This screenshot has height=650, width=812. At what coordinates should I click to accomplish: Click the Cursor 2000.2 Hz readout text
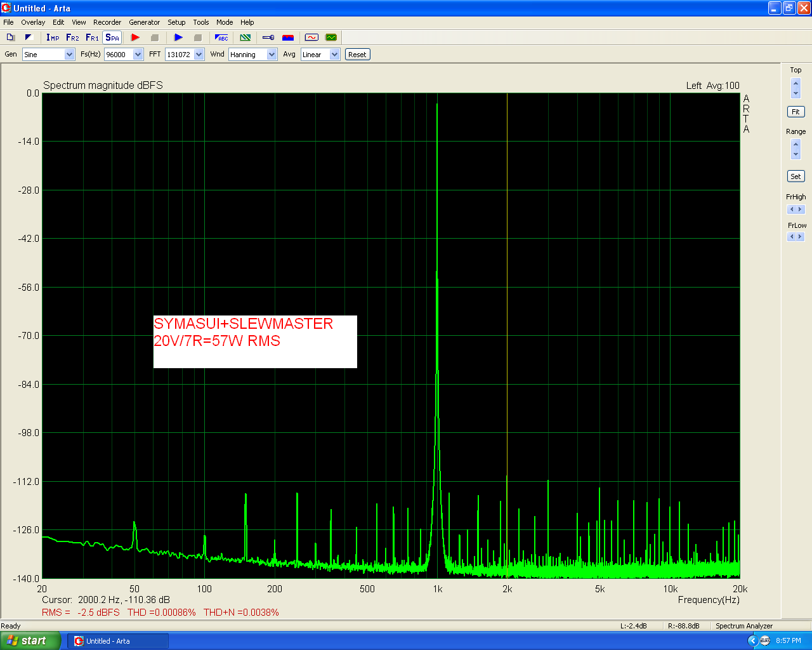[106, 600]
